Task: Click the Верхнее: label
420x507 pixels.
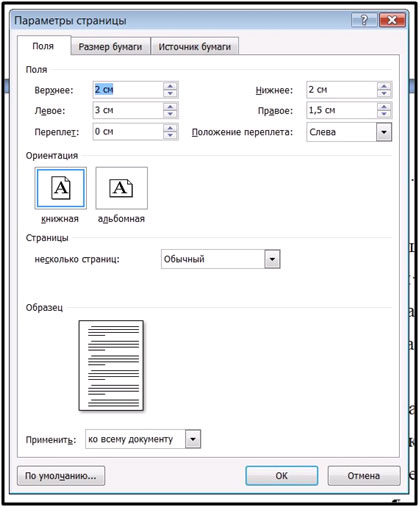Action: 54,90
